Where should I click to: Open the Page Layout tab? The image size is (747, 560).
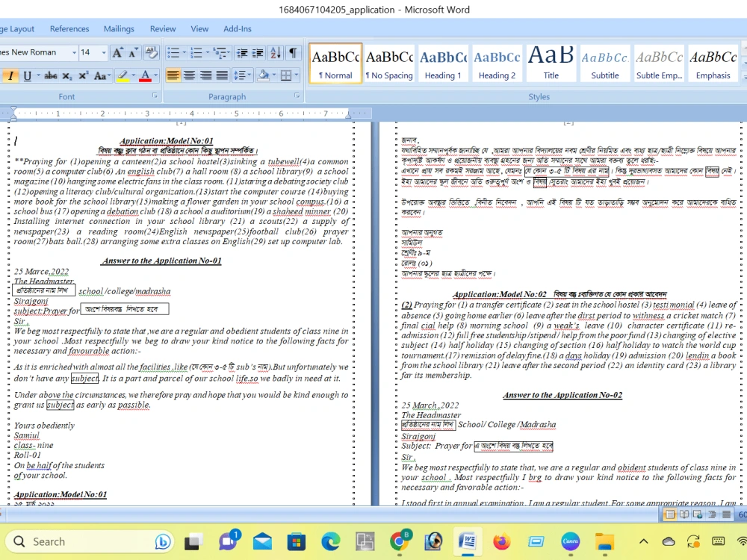click(17, 28)
